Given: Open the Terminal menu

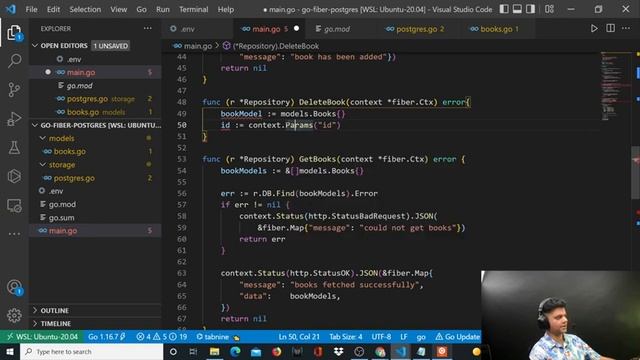Looking at the screenshot, I should click(193, 9).
